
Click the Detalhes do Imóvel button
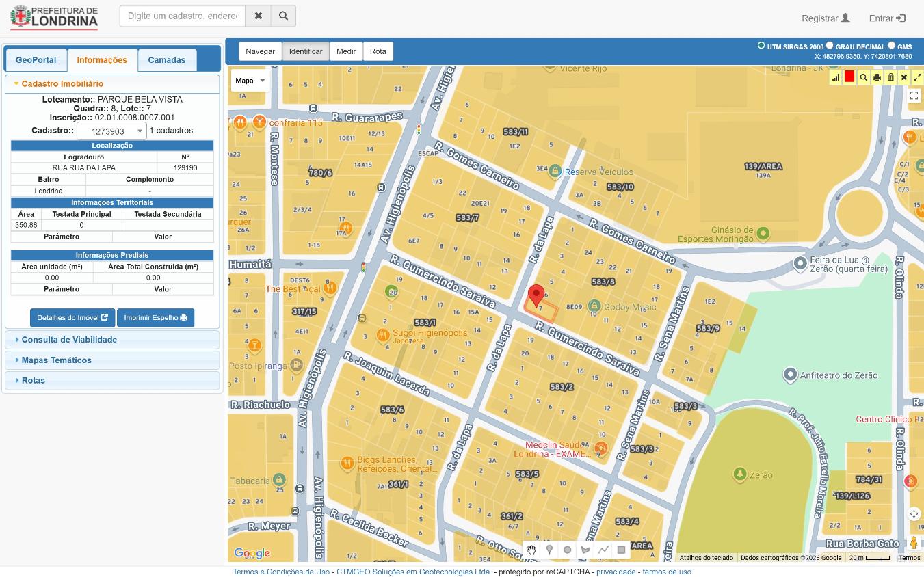pos(72,318)
